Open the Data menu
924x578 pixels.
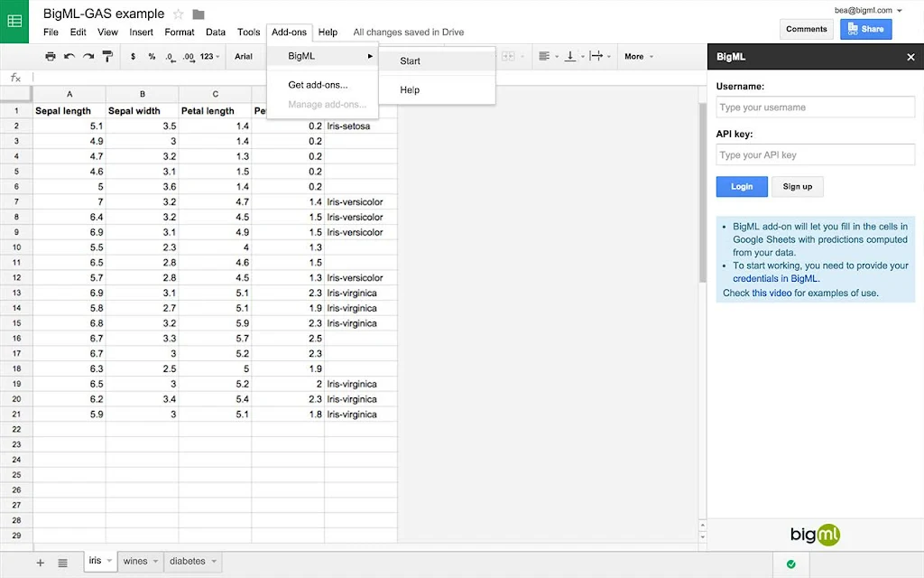[216, 32]
